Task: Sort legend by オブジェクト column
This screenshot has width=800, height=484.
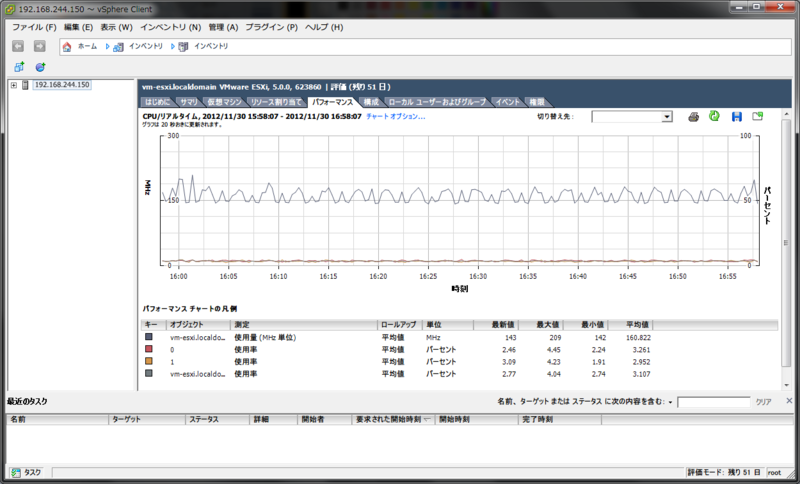Action: click(198, 324)
